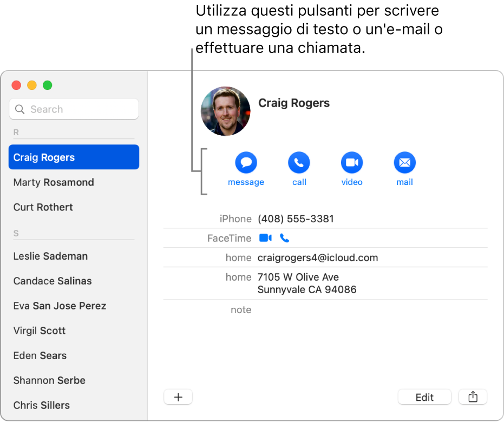Click the home label beside the email
The height and width of the screenshot is (423, 504).
pos(239,257)
